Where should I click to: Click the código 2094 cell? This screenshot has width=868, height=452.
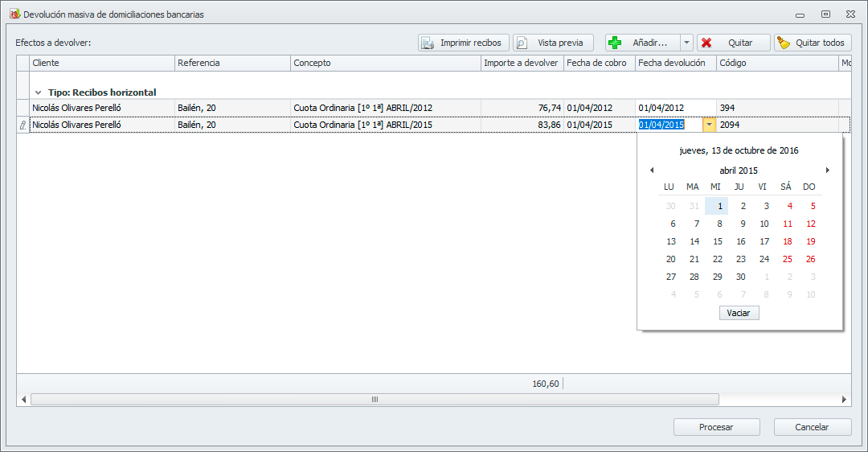[x=777, y=125]
